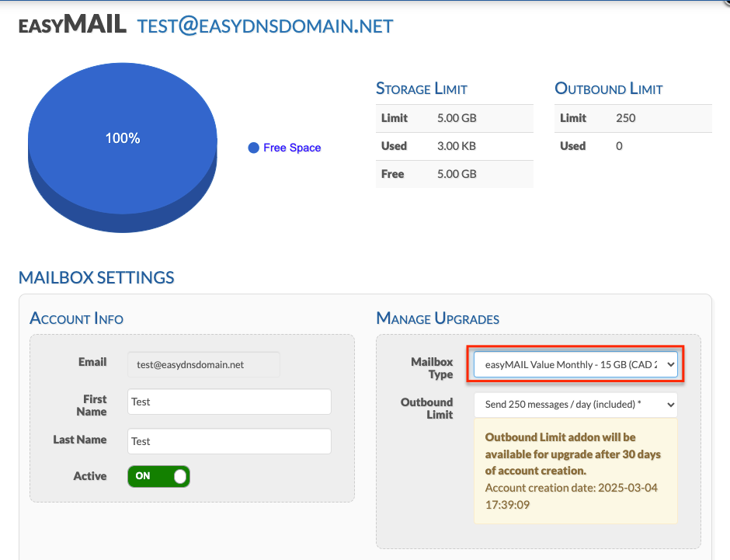The height and width of the screenshot is (560, 730).
Task: Click the 100% pie chart
Action: click(x=123, y=147)
